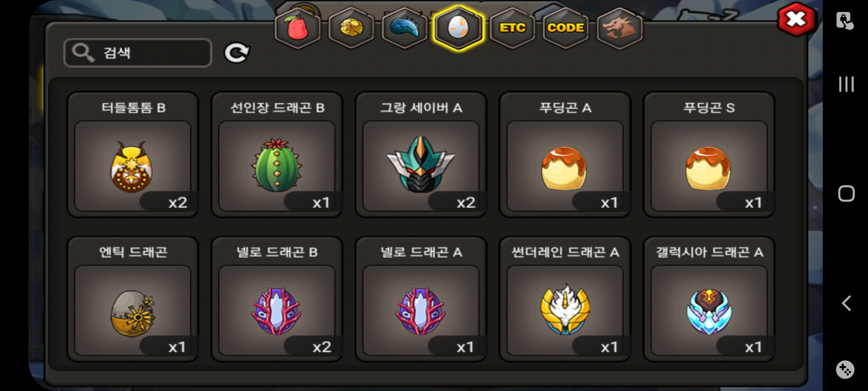Open the dragon head tab

619,28
